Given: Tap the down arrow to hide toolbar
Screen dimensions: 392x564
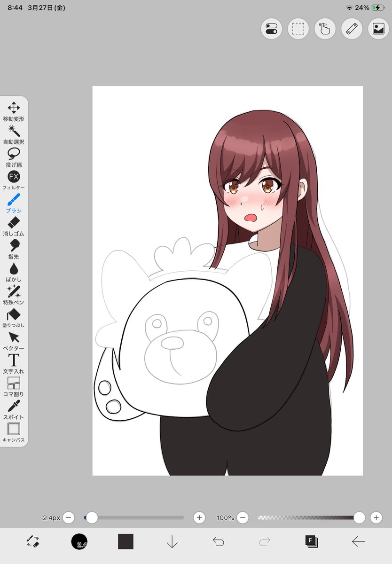Looking at the screenshot, I should [x=172, y=542].
